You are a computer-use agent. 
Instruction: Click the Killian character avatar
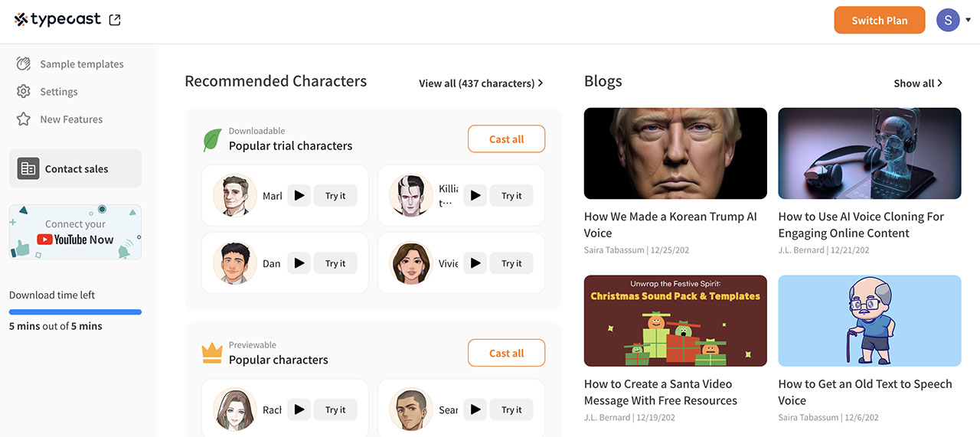pos(411,196)
